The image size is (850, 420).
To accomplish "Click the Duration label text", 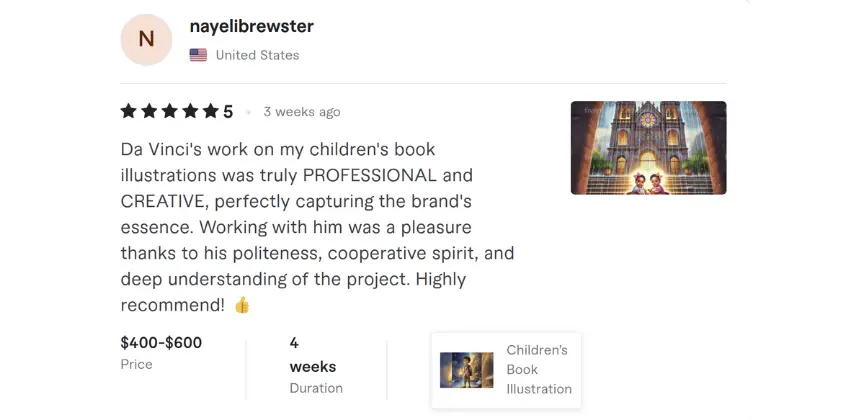I will click(316, 388).
